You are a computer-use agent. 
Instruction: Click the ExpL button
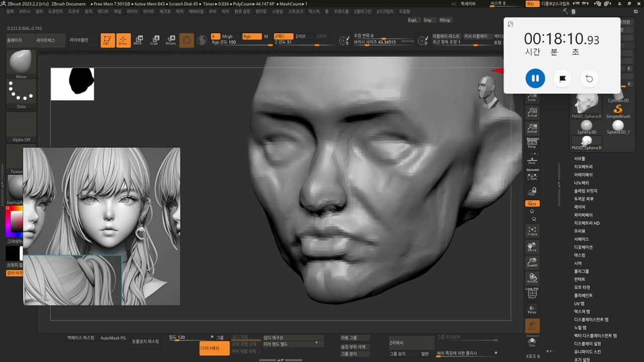click(x=413, y=20)
